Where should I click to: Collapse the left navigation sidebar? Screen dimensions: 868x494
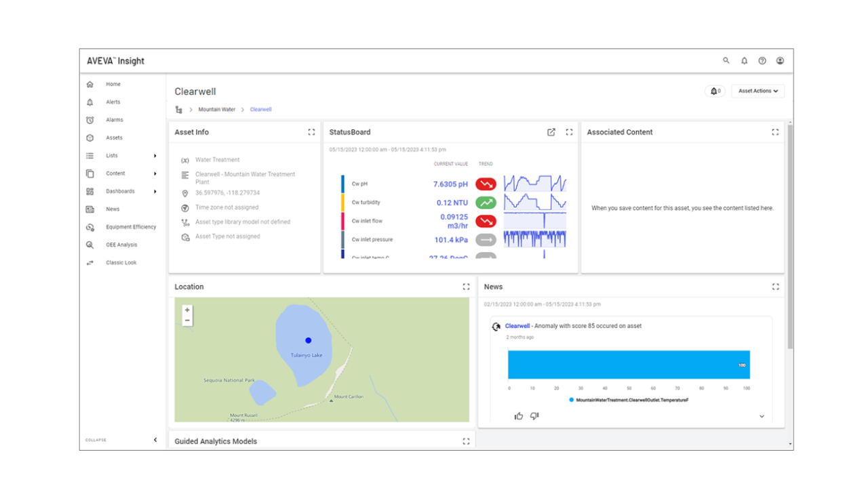tap(155, 440)
